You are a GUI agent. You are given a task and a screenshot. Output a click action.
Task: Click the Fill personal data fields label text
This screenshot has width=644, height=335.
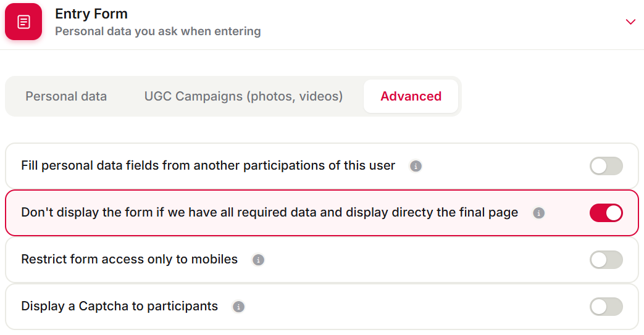(x=208, y=165)
